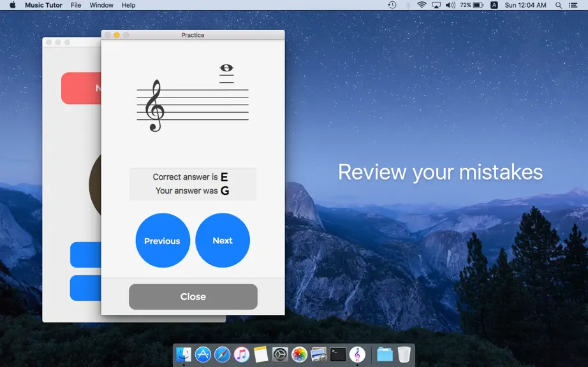Open the volume control menu
Image resolution: width=588 pixels, height=367 pixels.
coord(450,5)
